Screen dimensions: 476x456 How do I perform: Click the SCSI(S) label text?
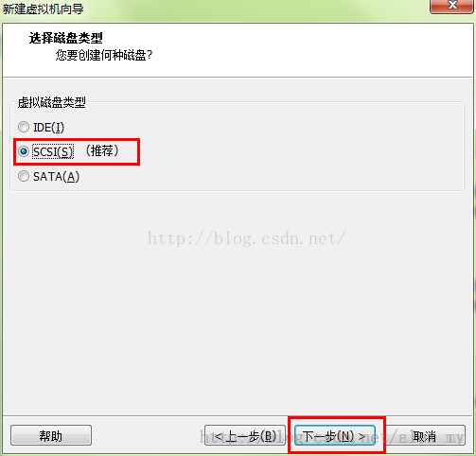53,152
